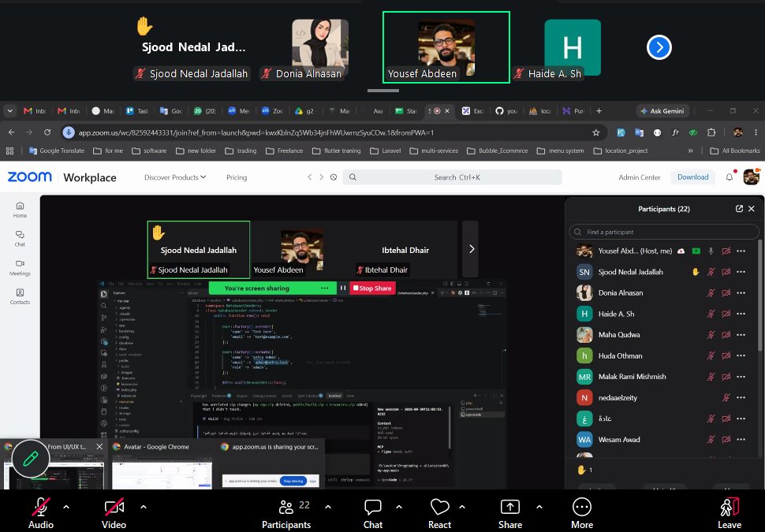Image resolution: width=765 pixels, height=532 pixels.
Task: Open the Discover Products dropdown
Action: point(175,177)
